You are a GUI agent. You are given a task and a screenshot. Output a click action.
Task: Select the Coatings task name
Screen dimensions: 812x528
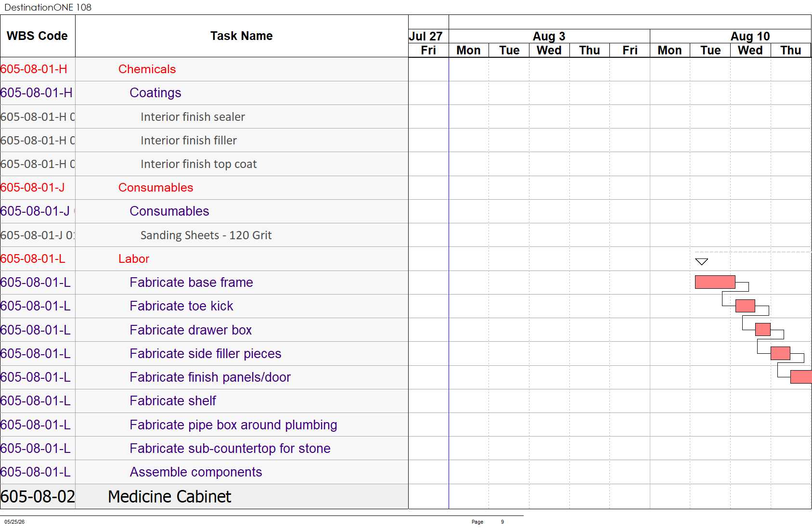pos(155,93)
